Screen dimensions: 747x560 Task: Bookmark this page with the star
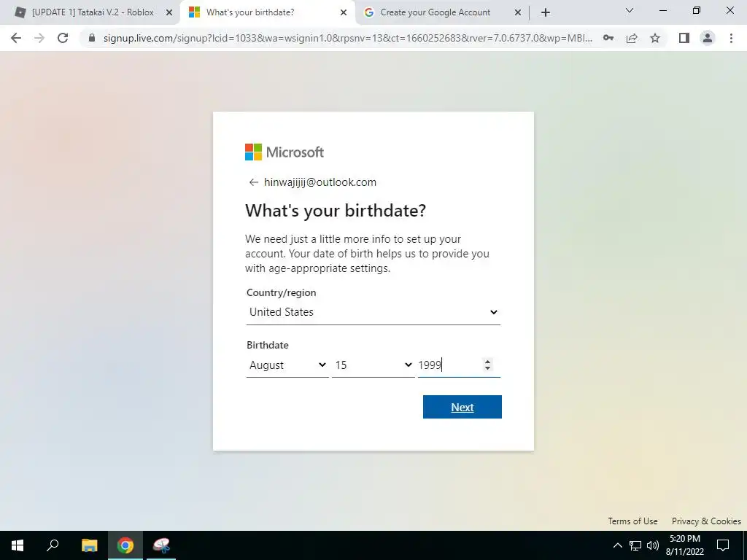click(655, 38)
